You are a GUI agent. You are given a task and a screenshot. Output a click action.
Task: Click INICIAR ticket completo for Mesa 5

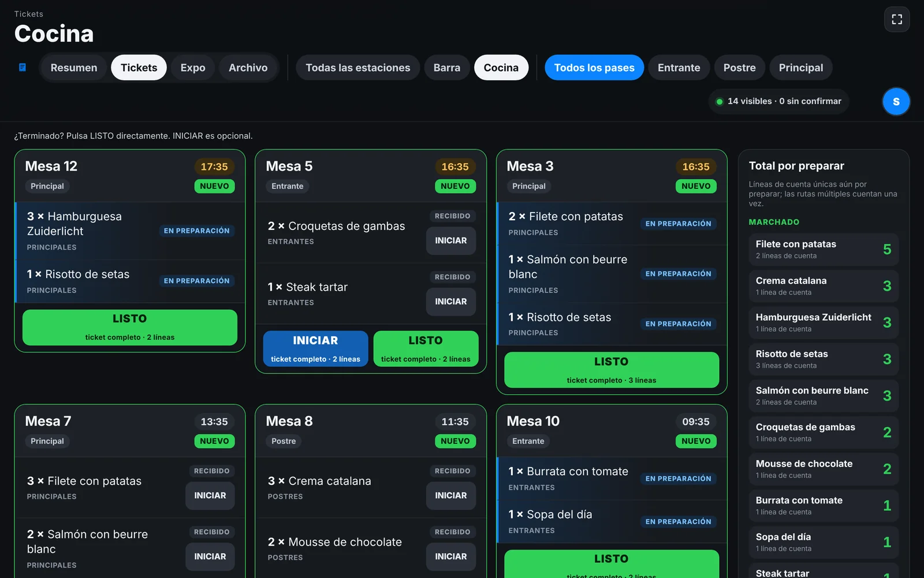tap(315, 349)
